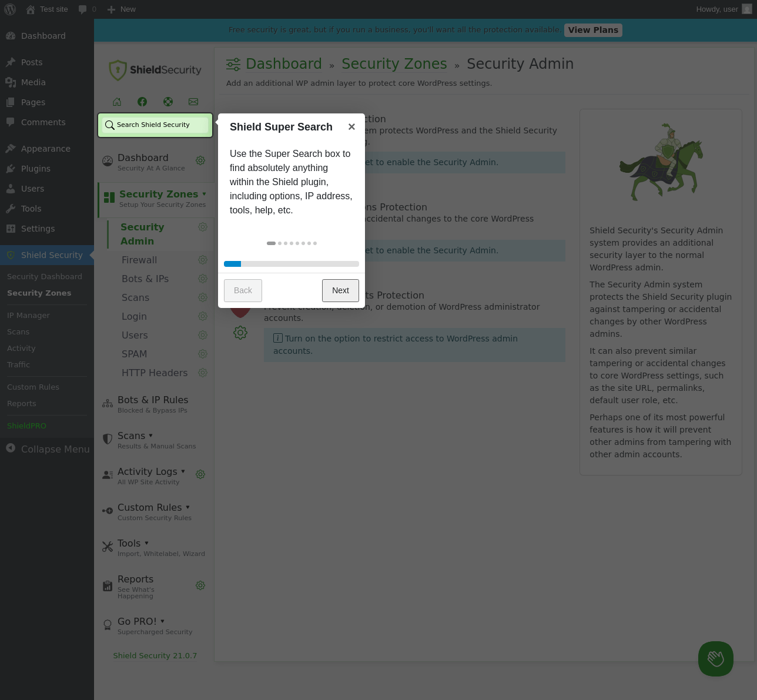Click gear icon beside HTTP Headers
Viewport: 757px width, 700px height.
tap(203, 373)
